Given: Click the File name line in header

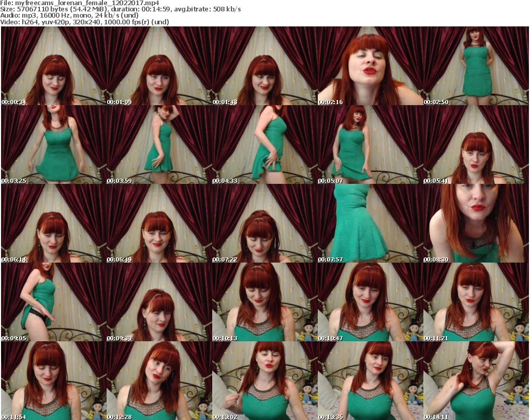Looking at the screenshot, I should click(x=79, y=3).
